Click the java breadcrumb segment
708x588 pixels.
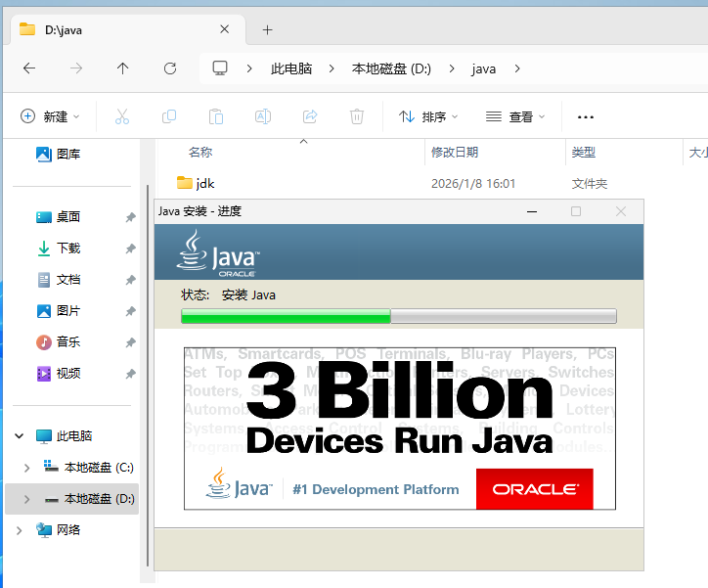coord(484,69)
